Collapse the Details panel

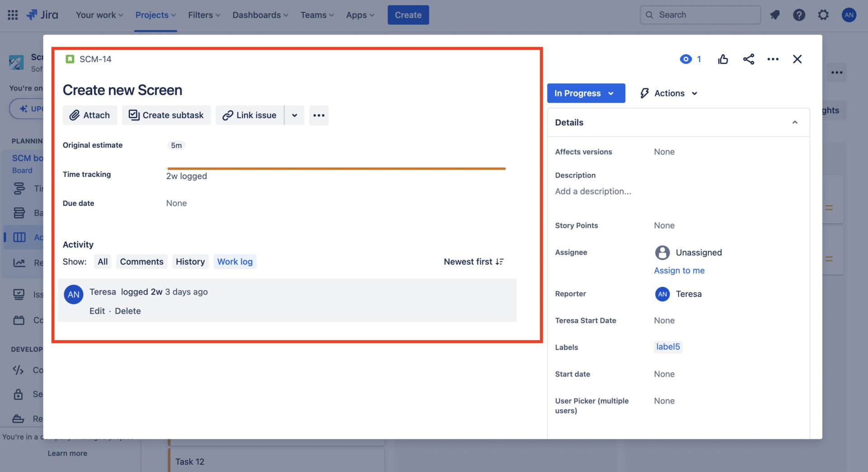coord(795,122)
